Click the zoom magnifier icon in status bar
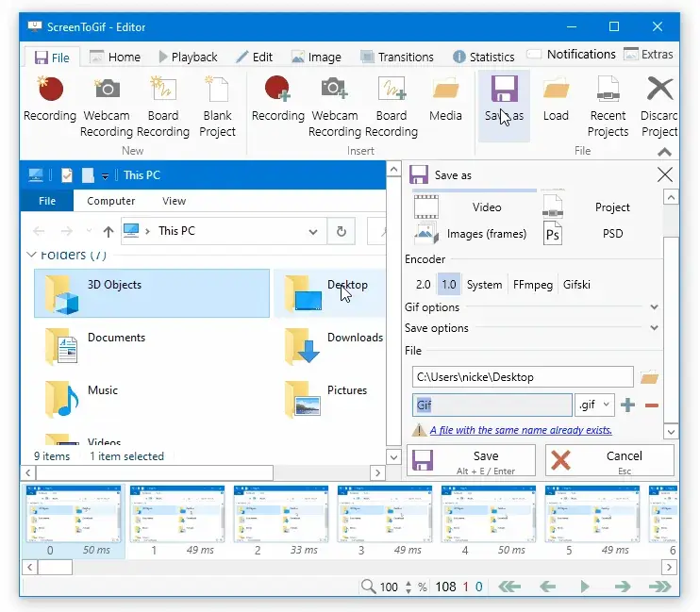Image resolution: width=700 pixels, height=612 pixels. point(368,587)
